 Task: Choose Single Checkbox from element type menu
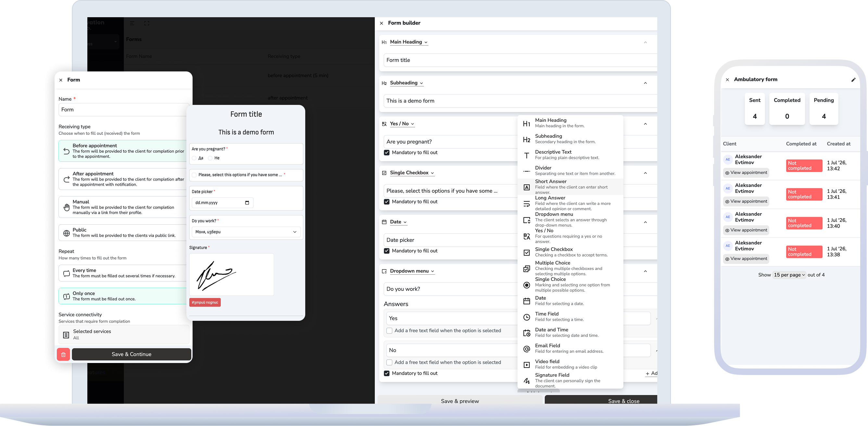pyautogui.click(x=570, y=252)
